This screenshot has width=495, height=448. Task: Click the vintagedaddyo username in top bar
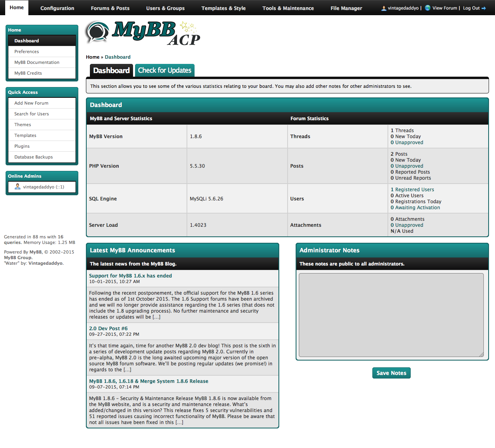(403, 8)
